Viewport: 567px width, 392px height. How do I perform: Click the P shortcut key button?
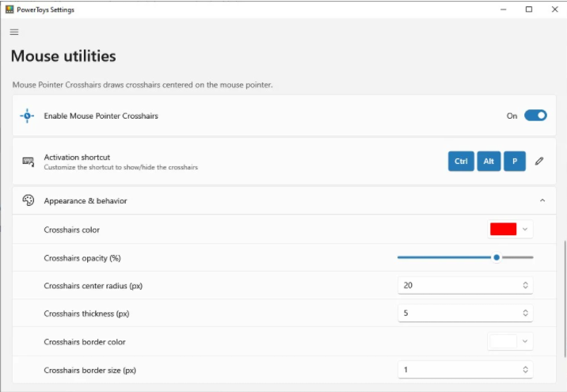coord(515,161)
